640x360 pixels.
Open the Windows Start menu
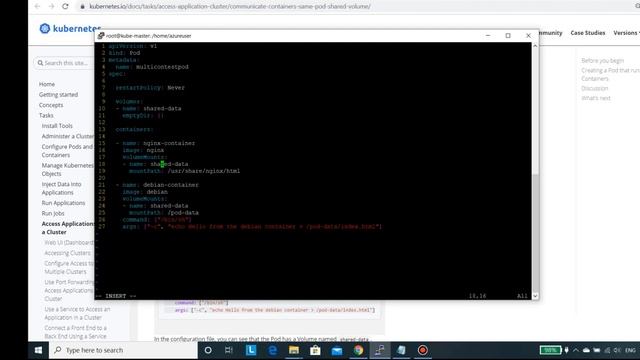pyautogui.click(x=38, y=350)
